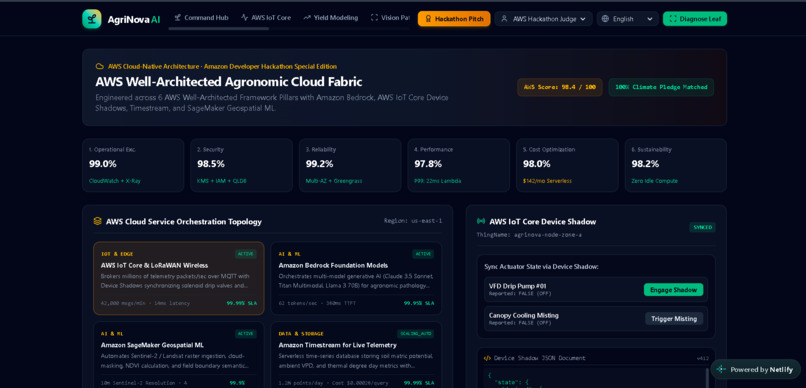
Task: Click the Netlify logo icon
Action: point(721,369)
